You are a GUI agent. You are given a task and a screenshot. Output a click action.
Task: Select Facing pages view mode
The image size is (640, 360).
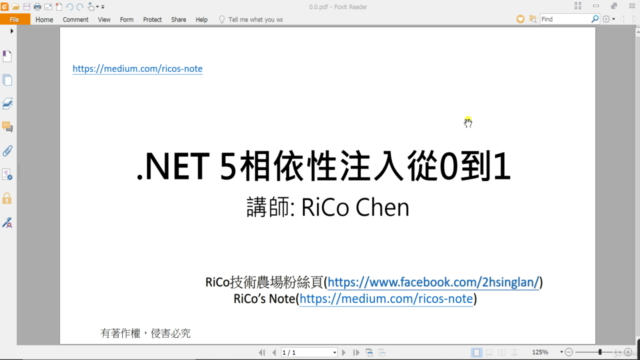point(502,352)
